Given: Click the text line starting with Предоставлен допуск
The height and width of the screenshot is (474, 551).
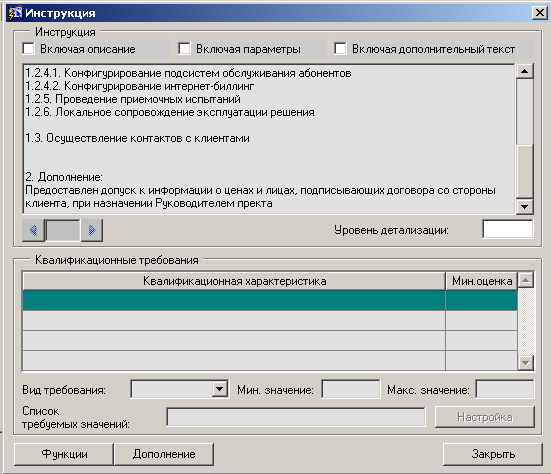Looking at the screenshot, I should tap(260, 190).
